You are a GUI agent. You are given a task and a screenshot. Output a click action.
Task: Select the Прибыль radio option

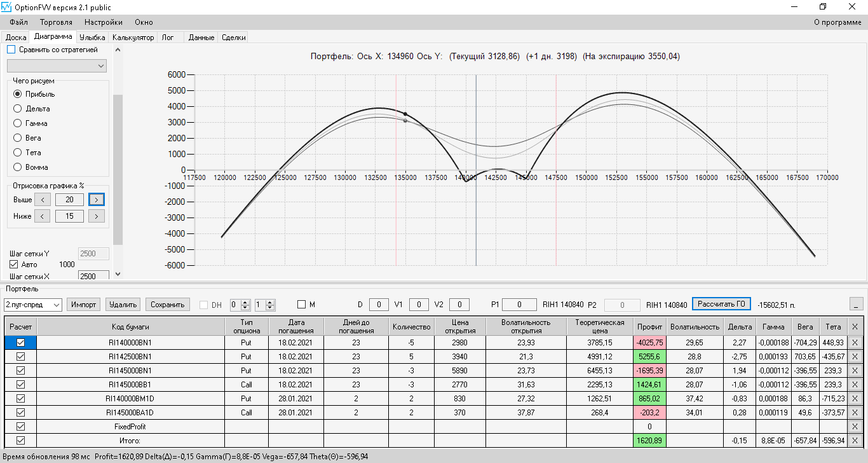click(x=18, y=94)
